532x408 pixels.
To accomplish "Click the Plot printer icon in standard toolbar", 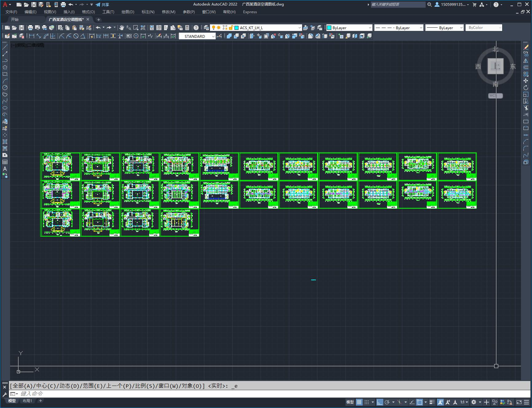I will tap(30, 28).
